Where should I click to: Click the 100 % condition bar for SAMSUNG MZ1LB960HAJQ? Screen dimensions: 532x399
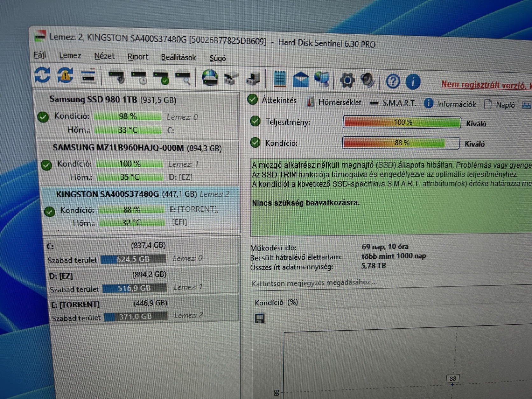[x=129, y=164]
